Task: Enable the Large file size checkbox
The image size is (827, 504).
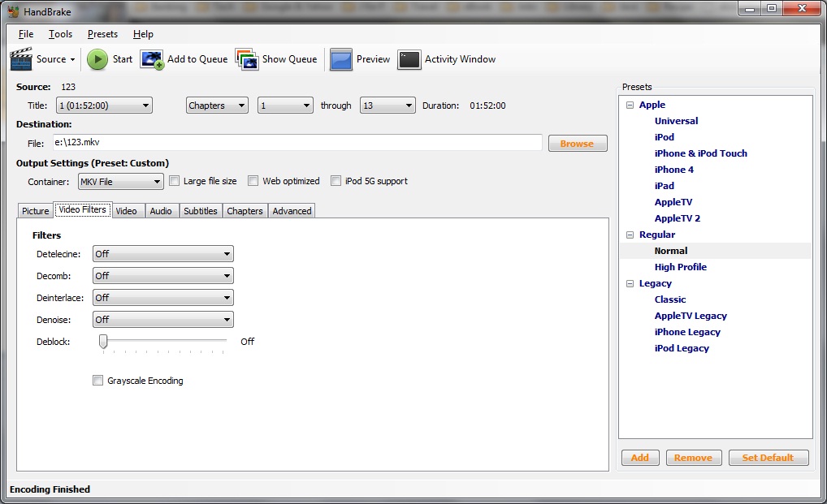Action: pyautogui.click(x=174, y=181)
